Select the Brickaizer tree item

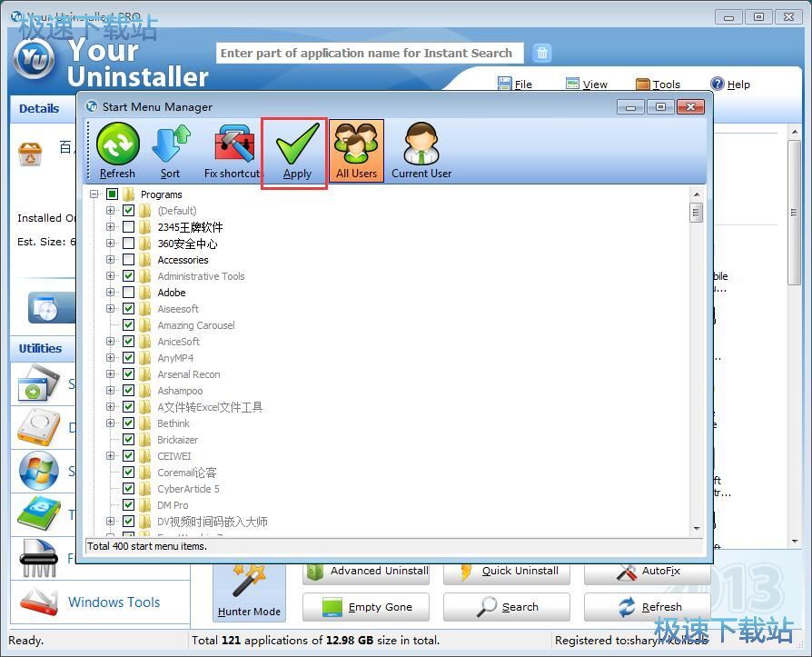click(178, 440)
